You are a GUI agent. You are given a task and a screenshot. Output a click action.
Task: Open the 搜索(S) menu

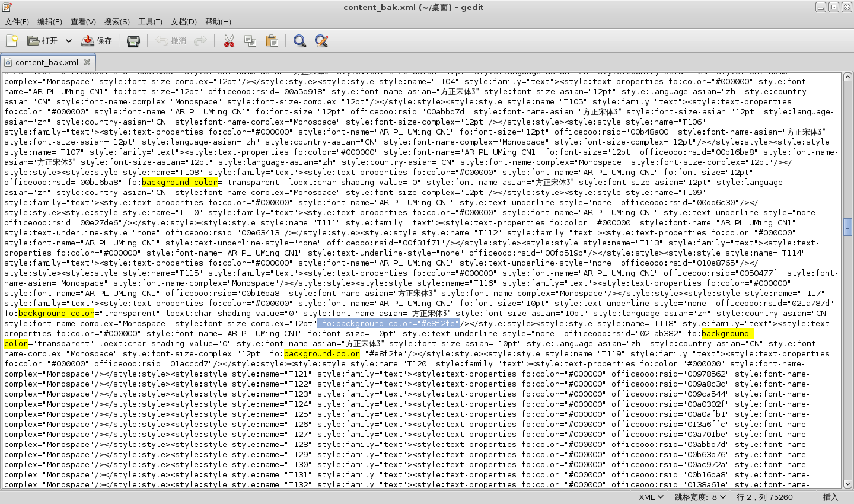pos(117,22)
